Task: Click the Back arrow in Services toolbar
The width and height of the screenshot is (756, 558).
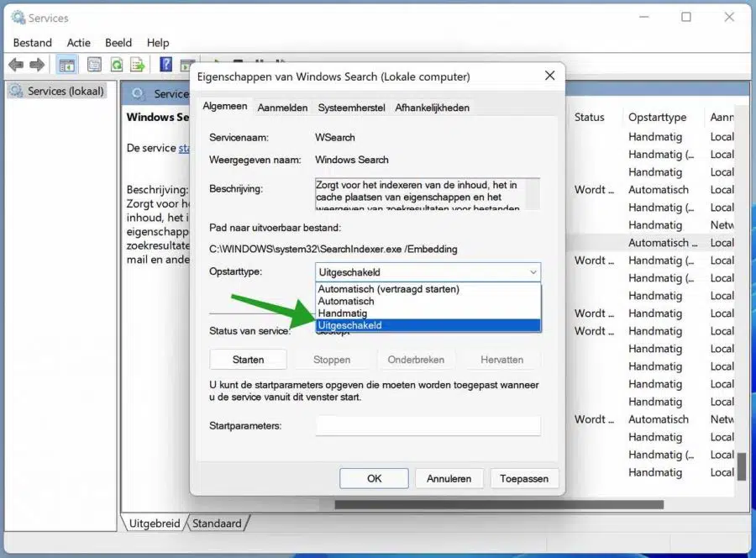Action: click(x=16, y=64)
